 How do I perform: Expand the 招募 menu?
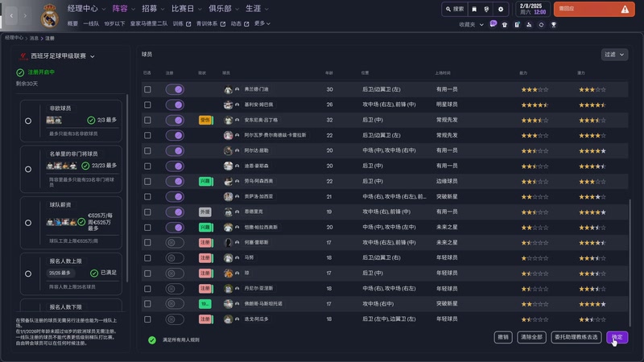click(x=153, y=9)
